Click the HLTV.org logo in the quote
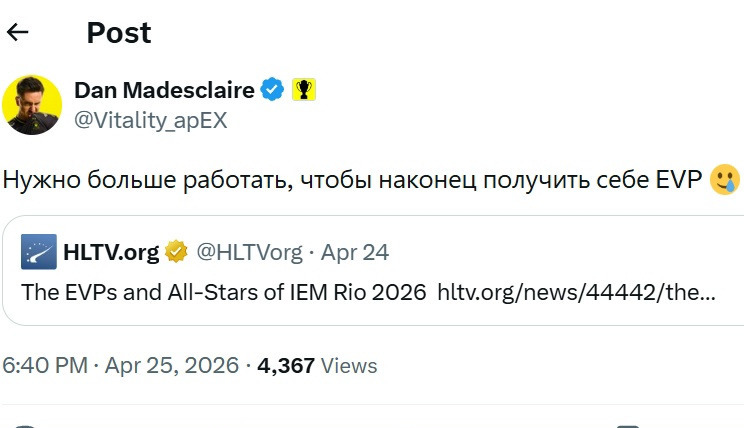The image size is (744, 428). [38, 252]
